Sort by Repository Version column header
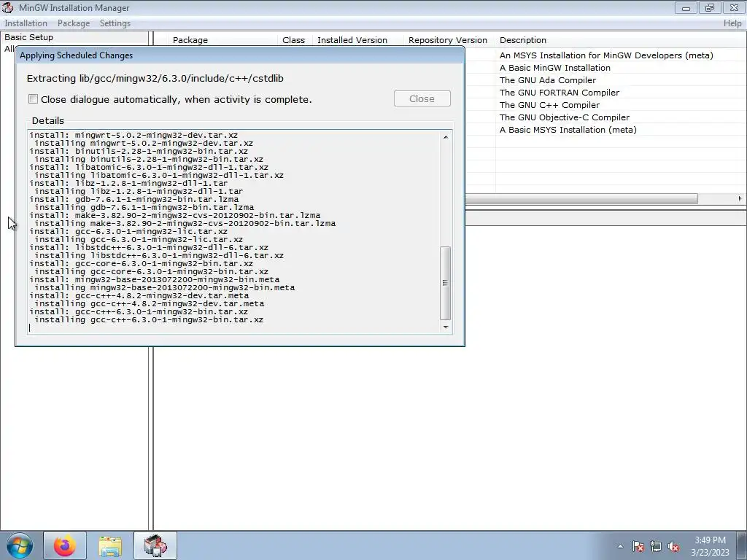 tap(447, 40)
